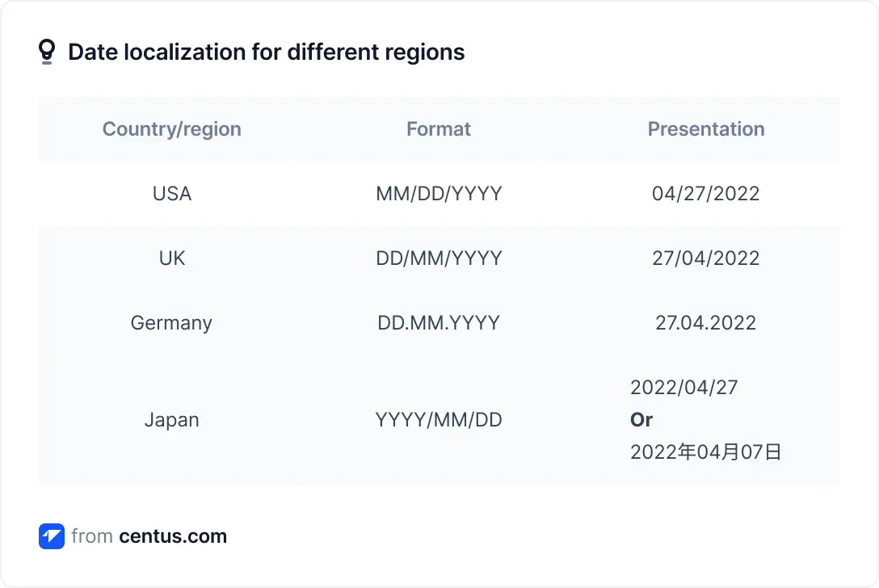Select the Format column header
Screen dimensions: 879x588
(439, 129)
